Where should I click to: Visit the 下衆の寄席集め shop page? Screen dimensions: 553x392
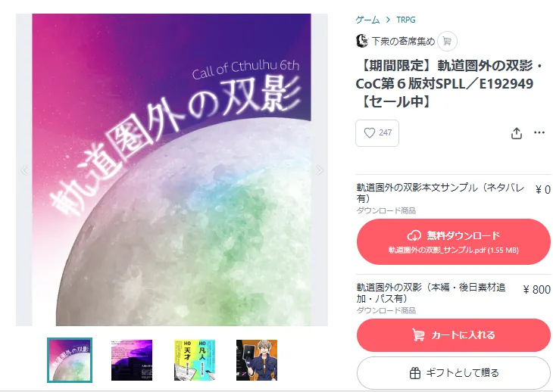(x=403, y=41)
